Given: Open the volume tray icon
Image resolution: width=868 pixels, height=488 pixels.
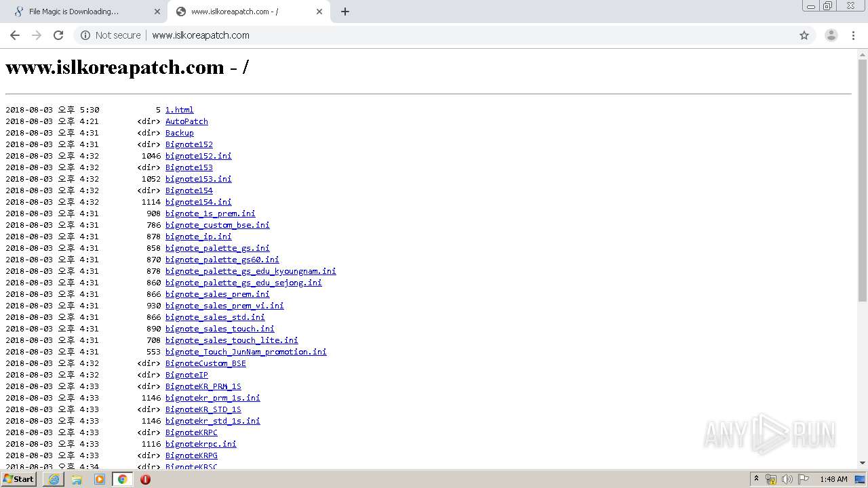Looking at the screenshot, I should point(787,479).
